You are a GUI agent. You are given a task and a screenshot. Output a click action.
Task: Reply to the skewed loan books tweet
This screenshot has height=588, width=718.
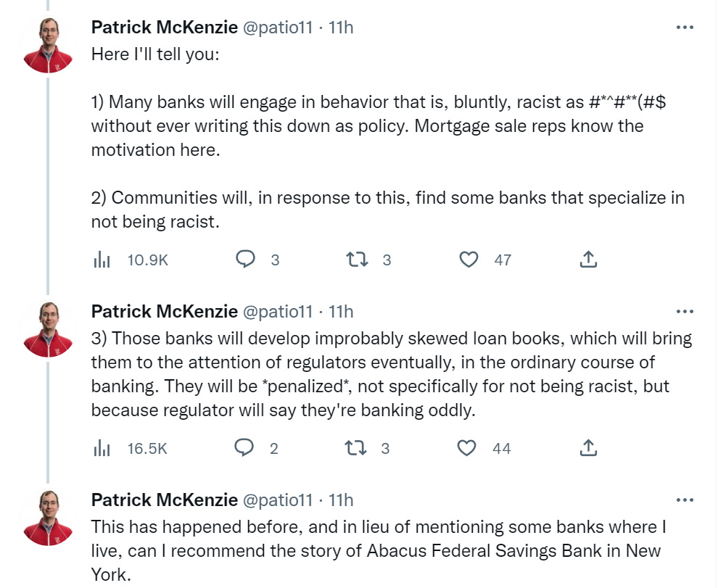point(245,448)
